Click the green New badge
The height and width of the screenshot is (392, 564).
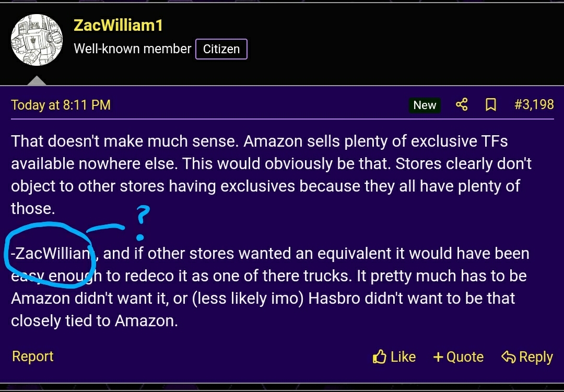pyautogui.click(x=425, y=105)
